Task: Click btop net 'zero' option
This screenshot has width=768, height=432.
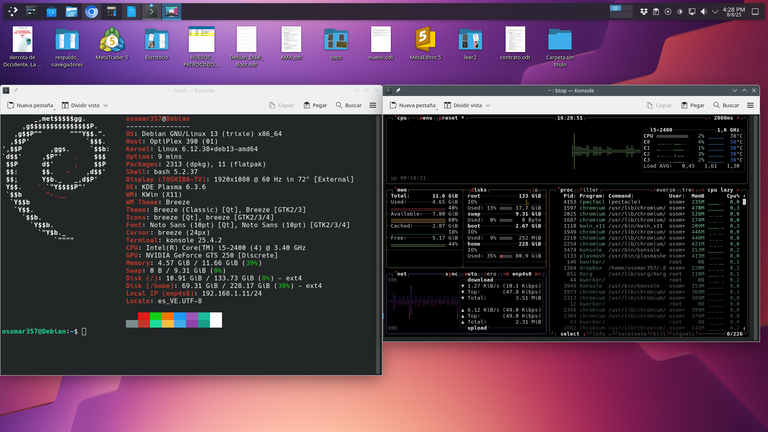Action: [x=490, y=274]
